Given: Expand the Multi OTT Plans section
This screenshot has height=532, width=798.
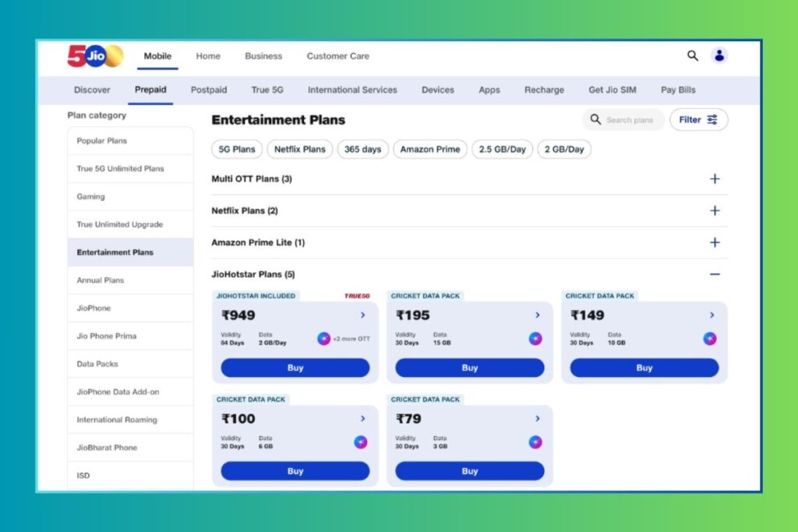Looking at the screenshot, I should click(715, 179).
